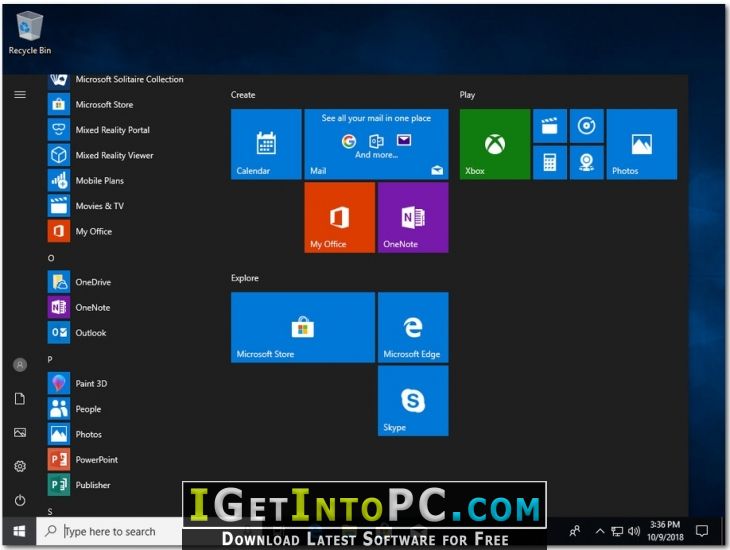Image resolution: width=730 pixels, height=550 pixels.
Task: Open the My Office orange tile
Action: (x=339, y=217)
